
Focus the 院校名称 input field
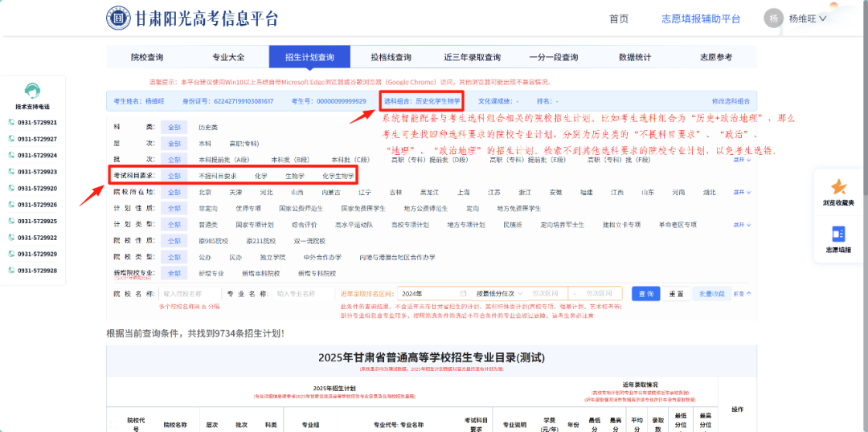[190, 294]
